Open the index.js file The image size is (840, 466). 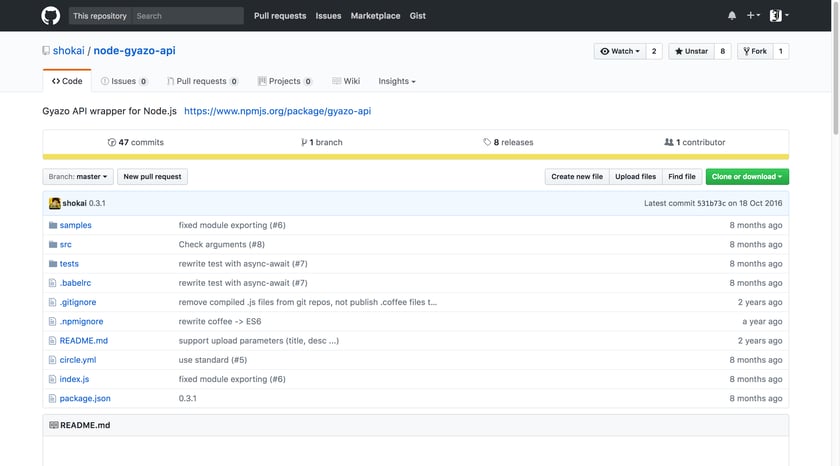(74, 379)
